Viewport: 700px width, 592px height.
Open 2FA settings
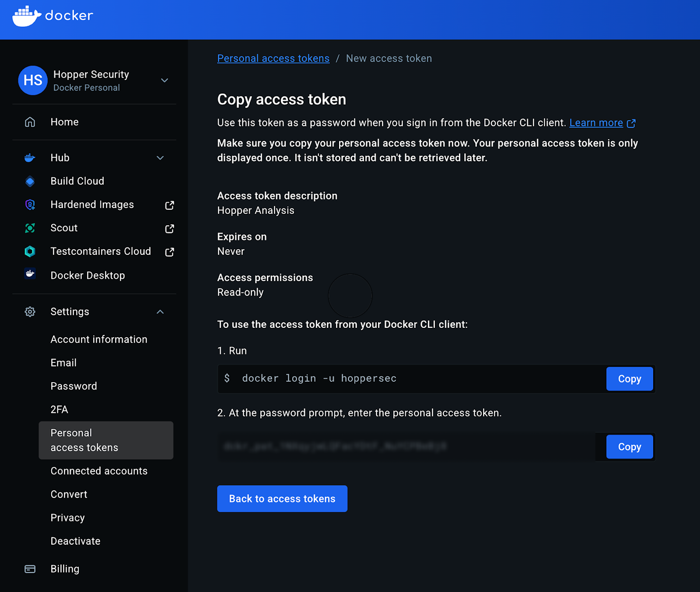[59, 410]
